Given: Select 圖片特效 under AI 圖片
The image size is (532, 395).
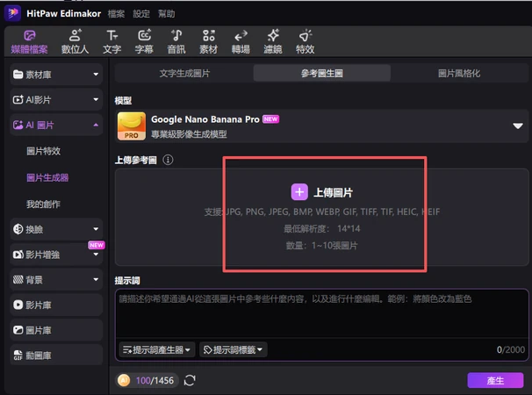Looking at the screenshot, I should [43, 151].
